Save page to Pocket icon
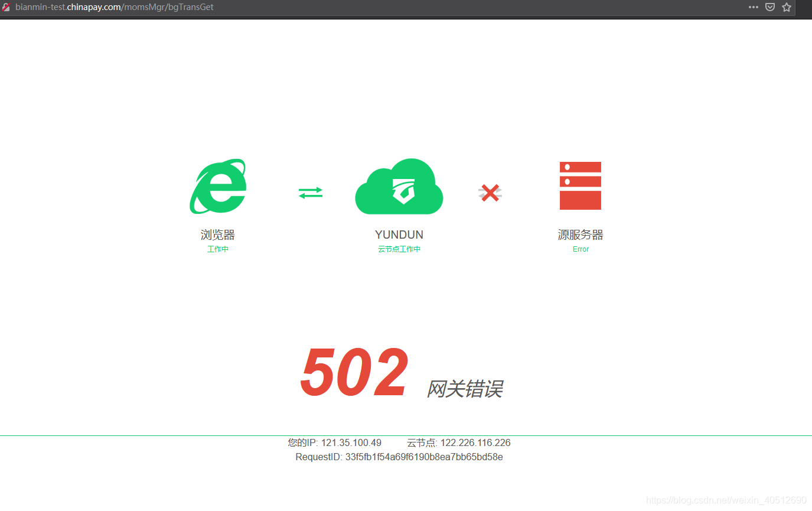Viewport: 812px width, 511px height. tap(770, 7)
